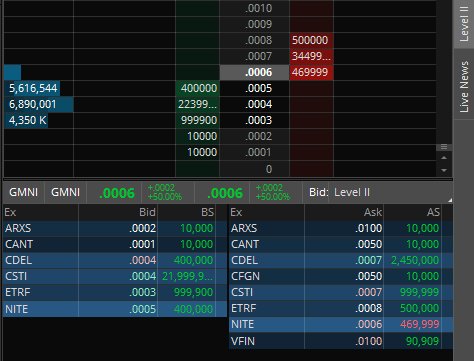This screenshot has width=474, height=361.
Task: Select CSTI ask row at .0007
Action: click(341, 292)
